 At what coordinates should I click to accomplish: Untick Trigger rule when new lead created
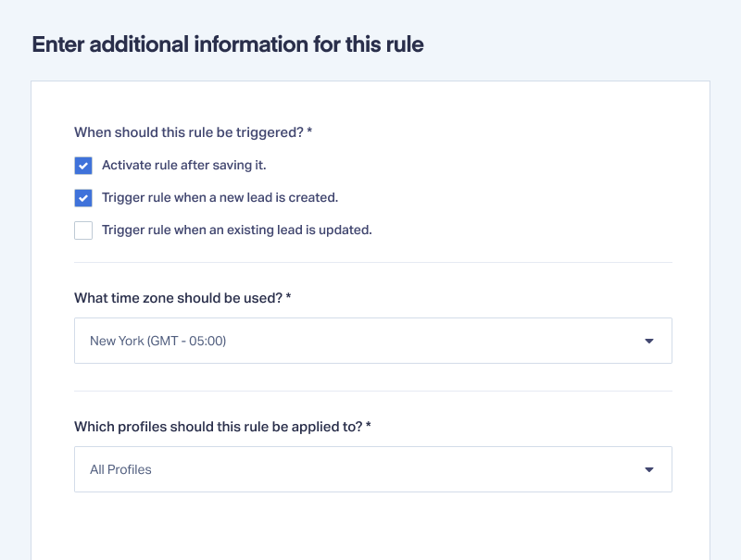[83, 198]
